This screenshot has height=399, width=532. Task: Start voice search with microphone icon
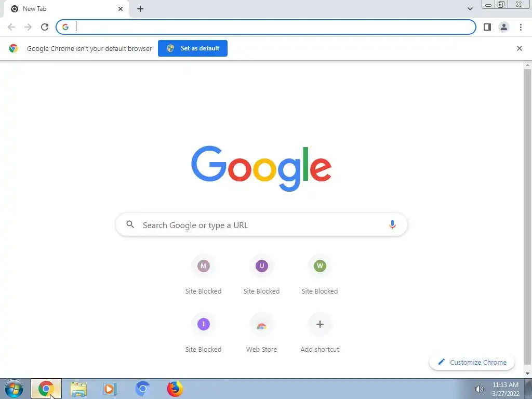pyautogui.click(x=392, y=224)
